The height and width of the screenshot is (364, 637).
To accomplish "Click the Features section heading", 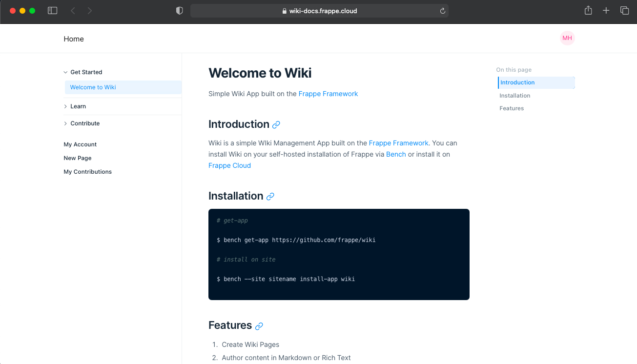I will tap(230, 325).
